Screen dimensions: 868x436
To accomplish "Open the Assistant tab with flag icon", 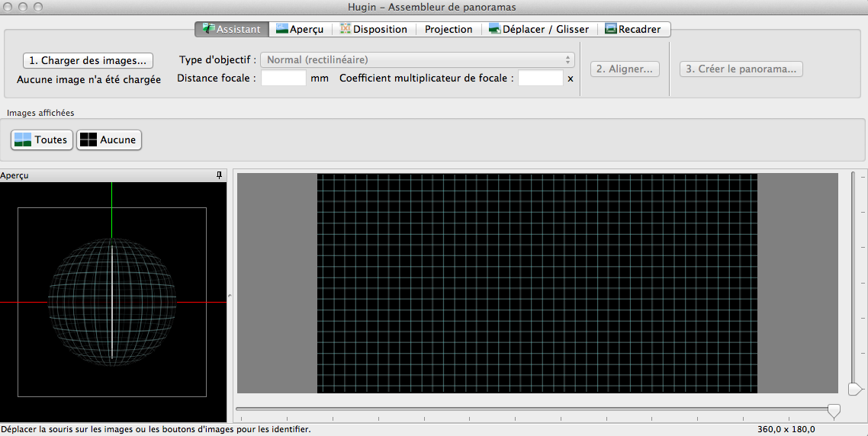I will [232, 29].
